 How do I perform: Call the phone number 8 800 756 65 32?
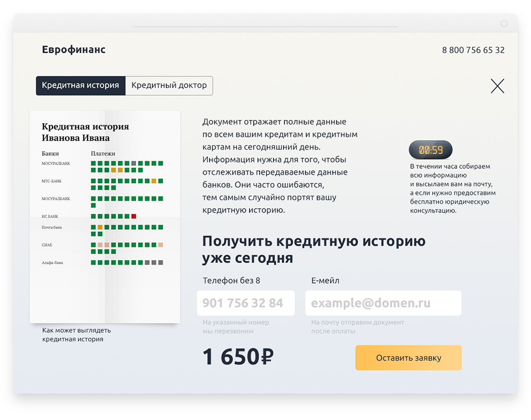[473, 50]
